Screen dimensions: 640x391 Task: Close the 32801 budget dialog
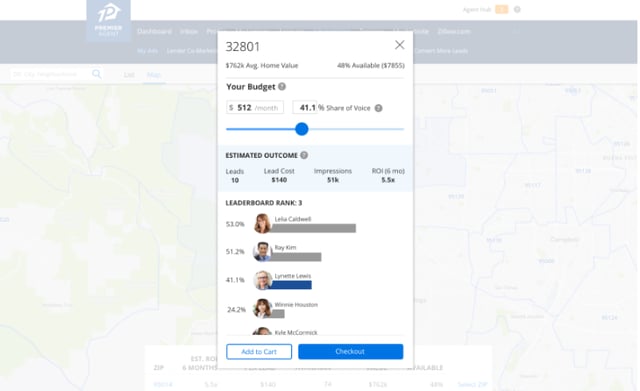400,45
